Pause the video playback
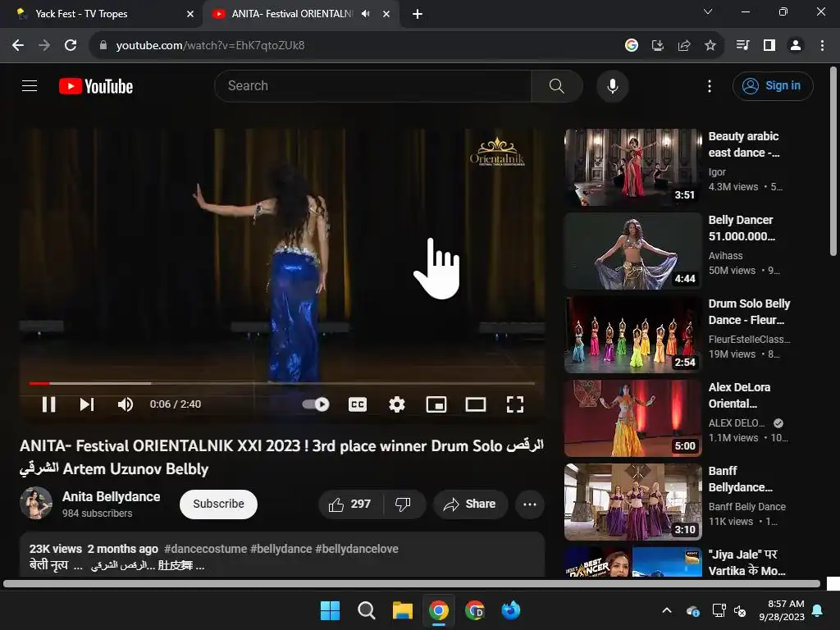This screenshot has height=630, width=840. coord(48,404)
